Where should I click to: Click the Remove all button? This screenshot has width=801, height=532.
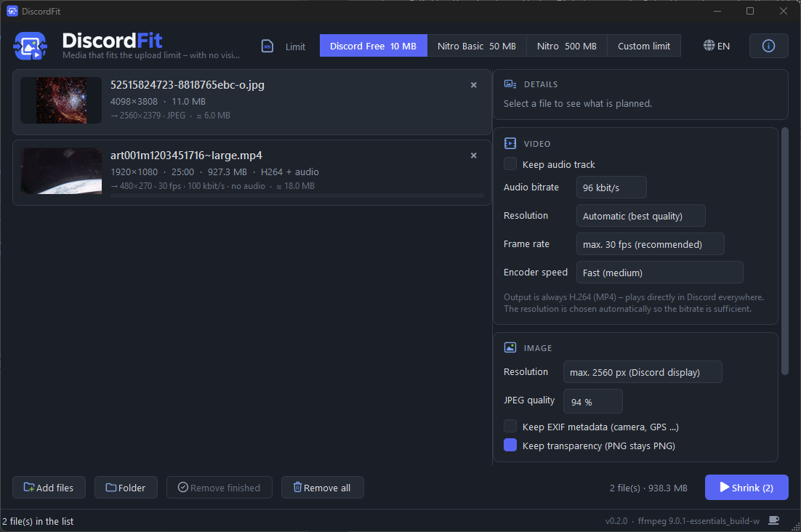[322, 488]
